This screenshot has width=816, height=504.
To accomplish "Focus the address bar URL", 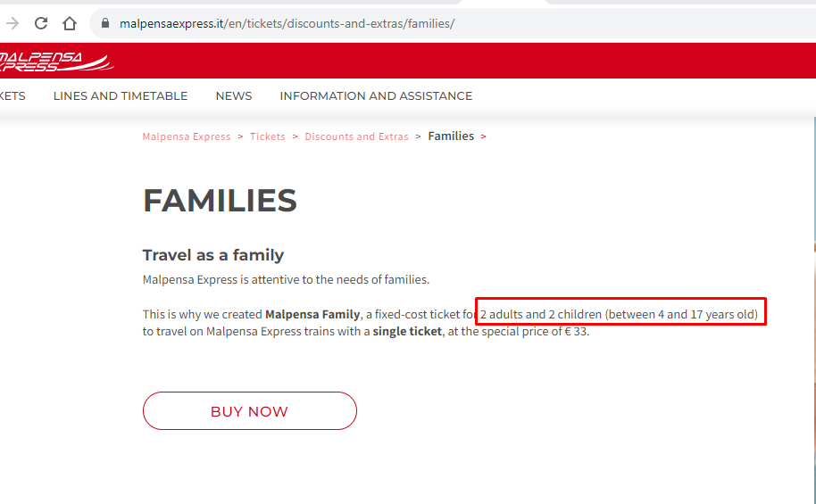I will [287, 23].
